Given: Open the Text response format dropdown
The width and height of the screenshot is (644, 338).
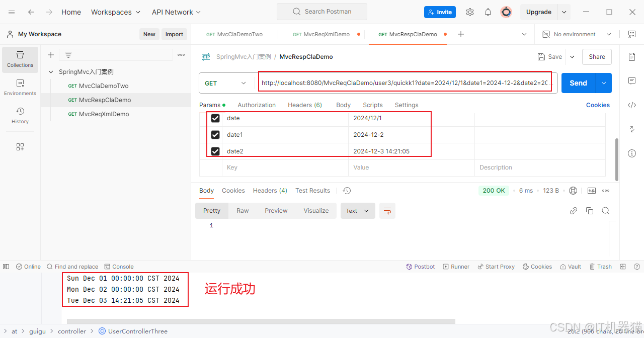Looking at the screenshot, I should tap(357, 211).
